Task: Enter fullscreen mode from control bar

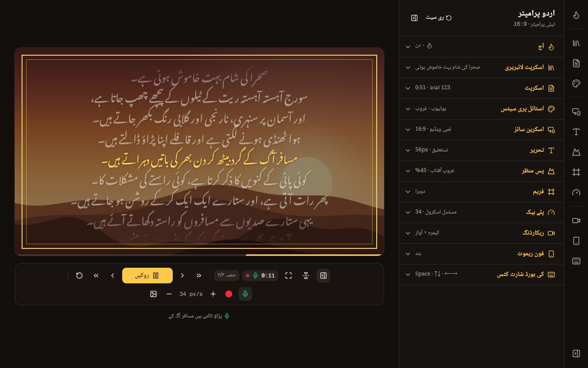Action: pyautogui.click(x=288, y=276)
